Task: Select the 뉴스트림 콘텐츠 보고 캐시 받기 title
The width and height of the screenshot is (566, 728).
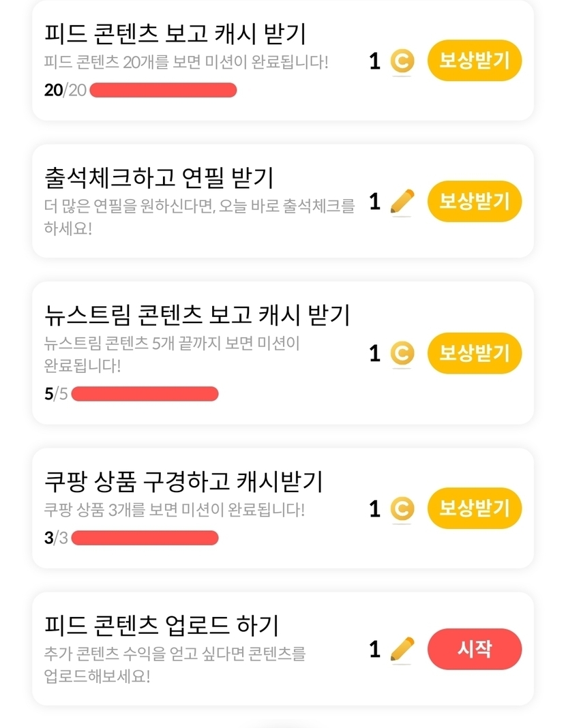Action: [x=196, y=316]
